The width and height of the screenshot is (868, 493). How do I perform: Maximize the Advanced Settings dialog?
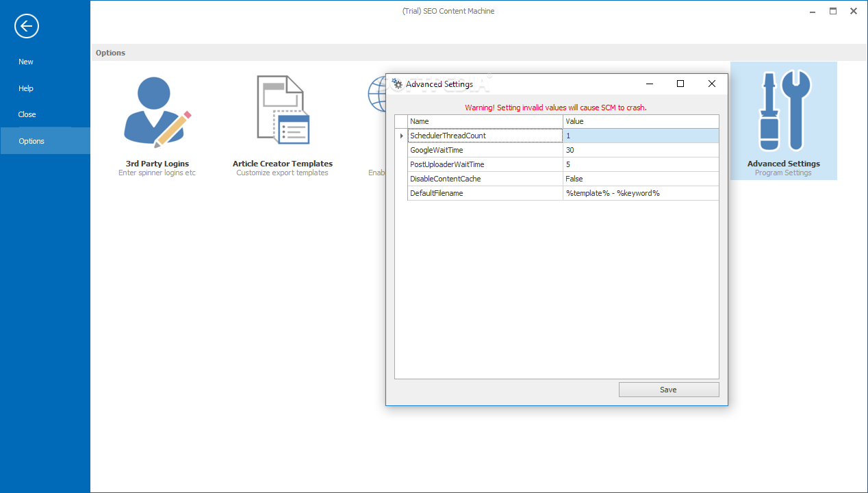coord(680,84)
